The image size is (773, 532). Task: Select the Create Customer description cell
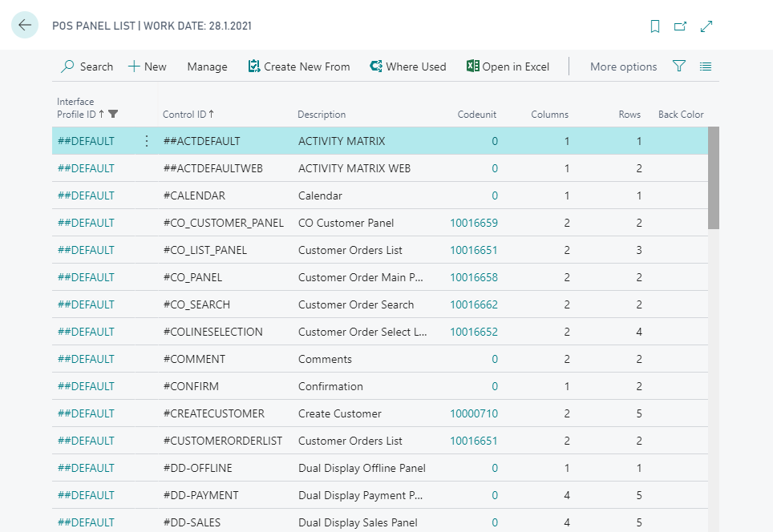pos(340,413)
